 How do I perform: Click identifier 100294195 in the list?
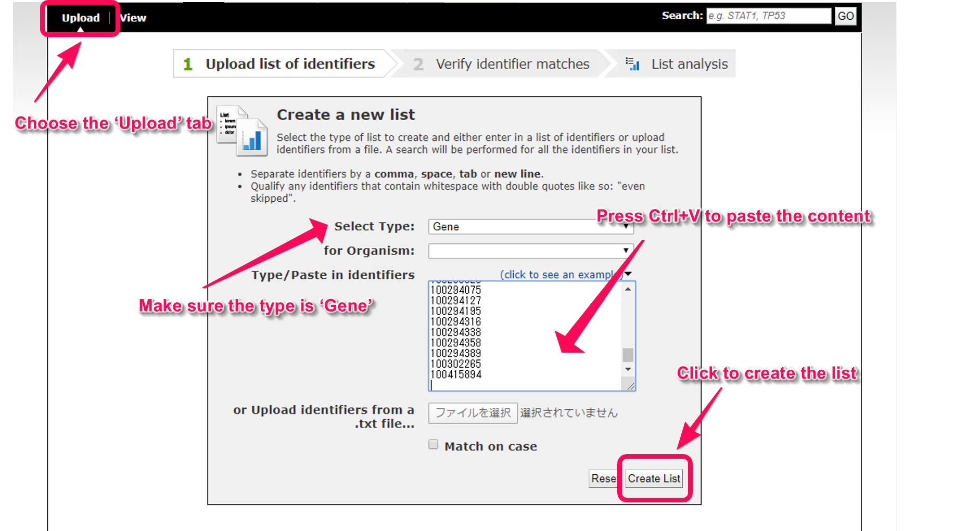[456, 311]
